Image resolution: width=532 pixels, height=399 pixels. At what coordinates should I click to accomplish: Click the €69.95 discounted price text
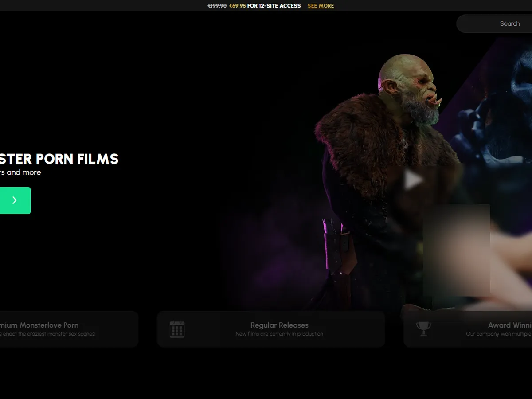pyautogui.click(x=238, y=6)
